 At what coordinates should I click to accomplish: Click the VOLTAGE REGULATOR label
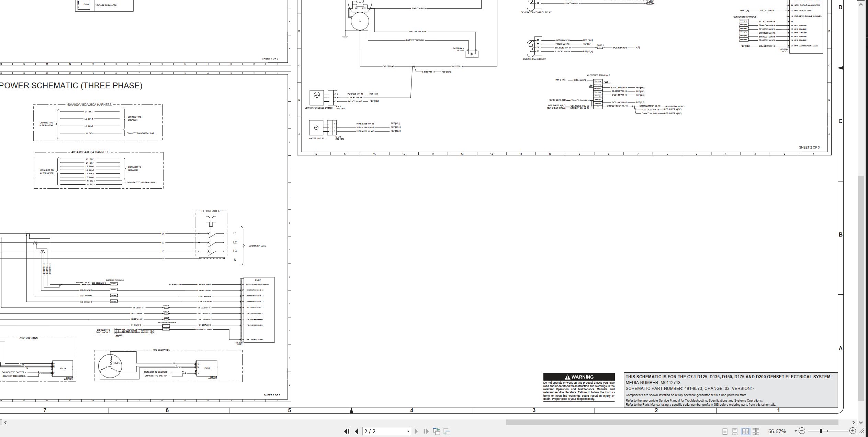click(x=106, y=5)
